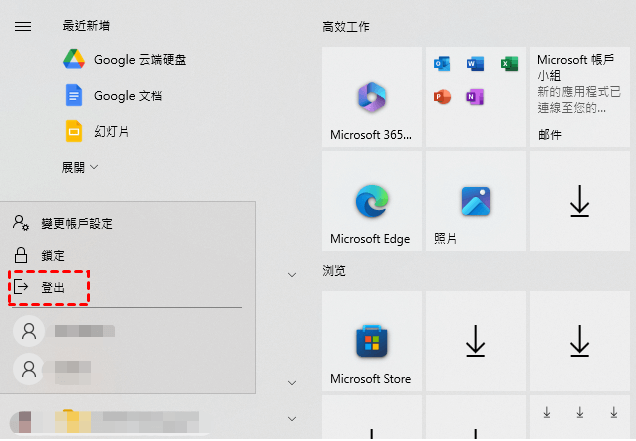Open Microsoft 365 tile

[x=372, y=97]
